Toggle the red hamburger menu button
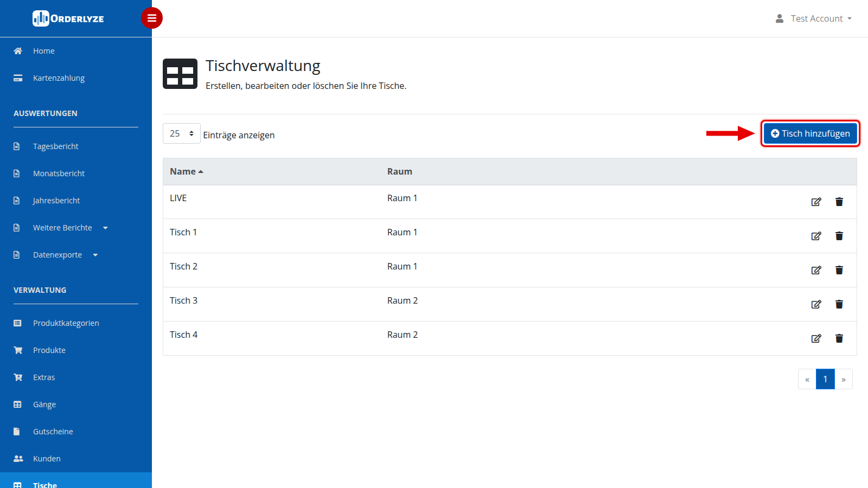The height and width of the screenshot is (488, 868). 152,18
